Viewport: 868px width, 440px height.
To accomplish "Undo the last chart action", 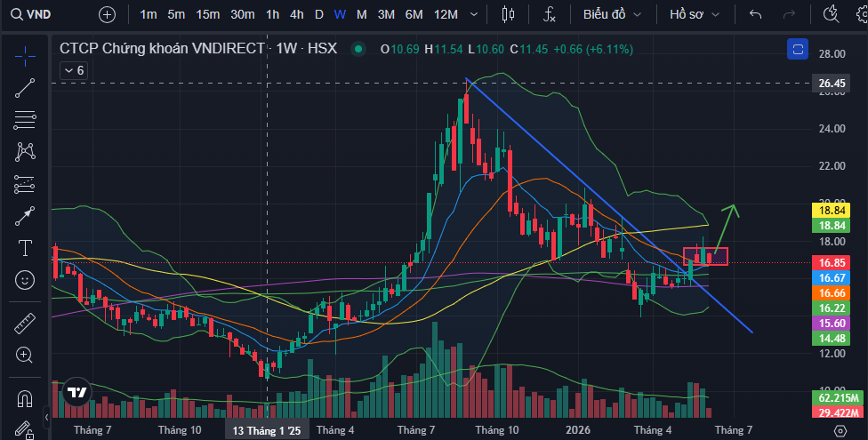I will 755,14.
